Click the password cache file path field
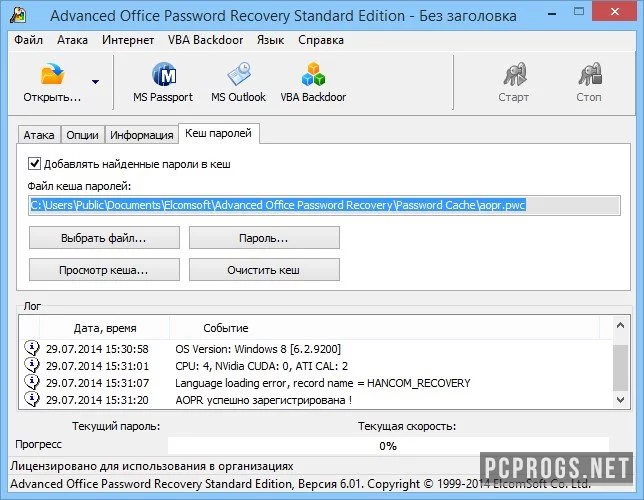This screenshot has width=644, height=500. pyautogui.click(x=324, y=205)
